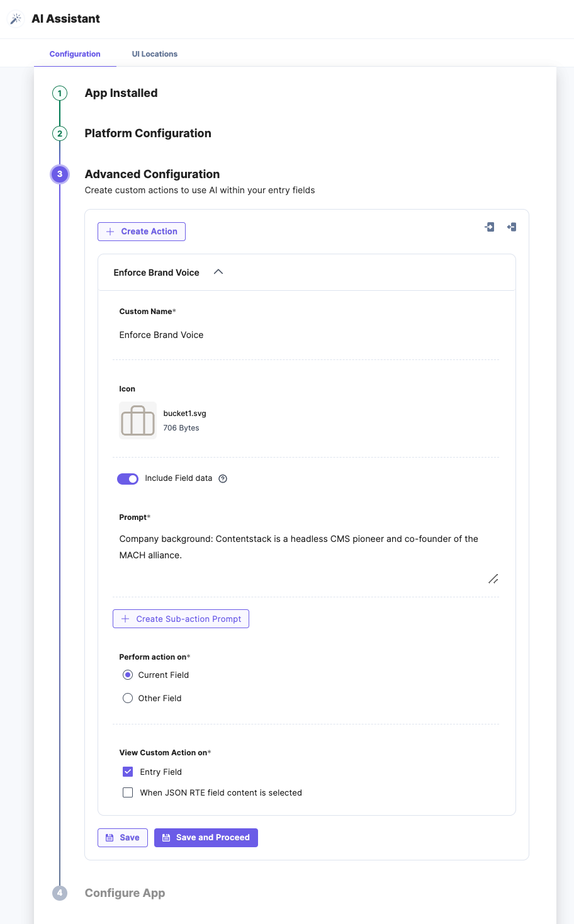The width and height of the screenshot is (574, 924).
Task: Click the export actions icon
Action: pos(512,227)
